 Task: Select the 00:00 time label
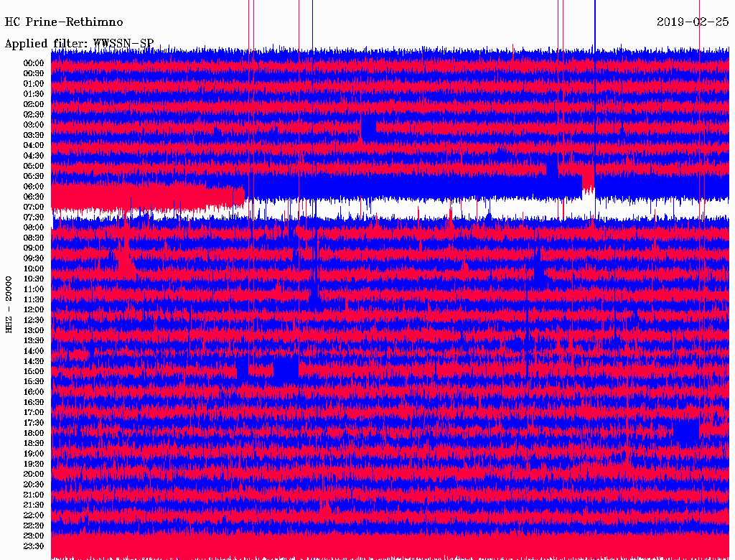[34, 63]
